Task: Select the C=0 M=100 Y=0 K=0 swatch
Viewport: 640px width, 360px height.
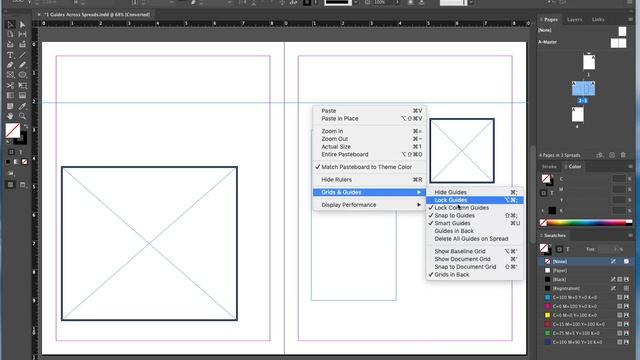Action: tap(586, 307)
